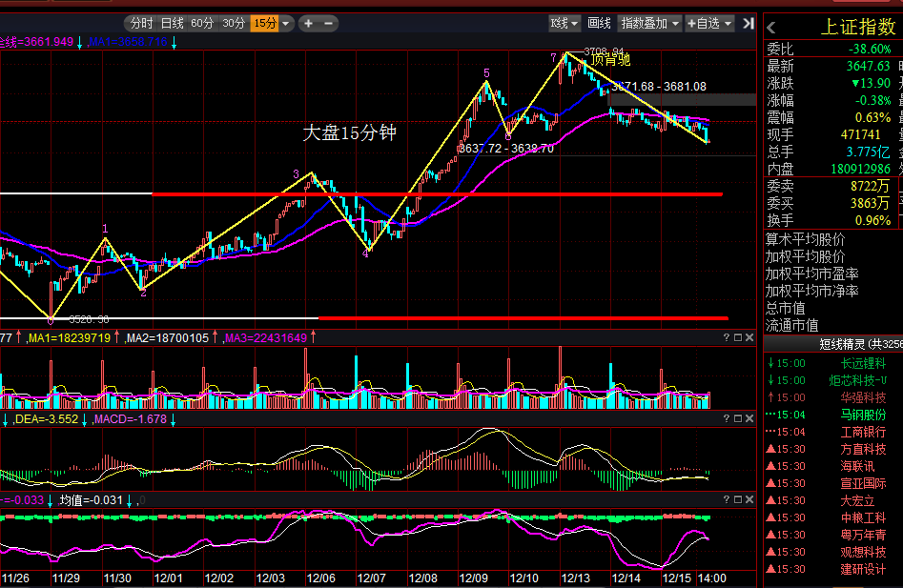
Task: Open the 指数叠加 overlay dropdown
Action: (x=649, y=24)
